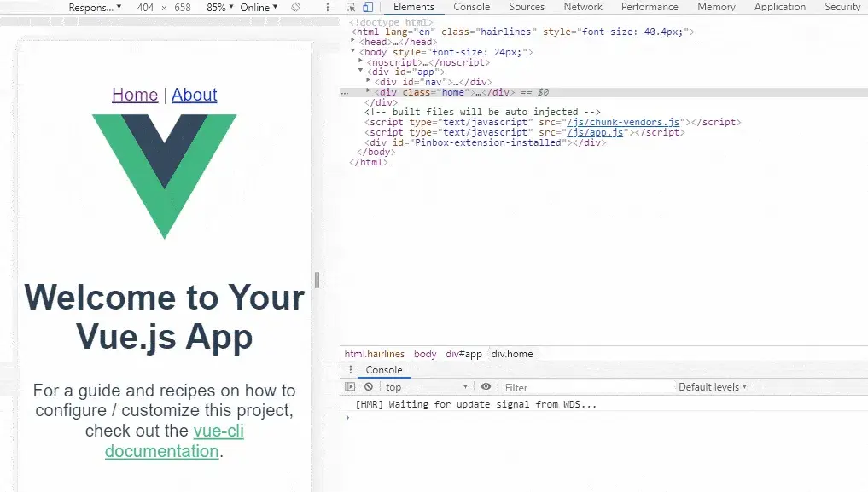
Task: Select the Console drawer tab
Action: pos(383,370)
